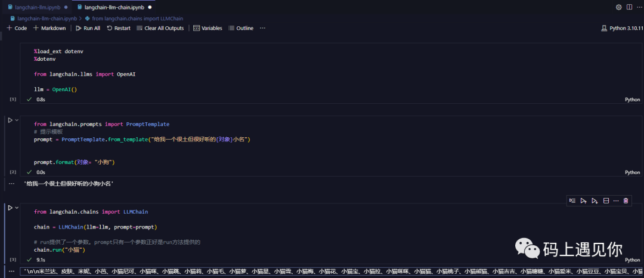Click 'chain = LLMChain(llm=llm, prompt=prompt)' line

(x=95, y=227)
